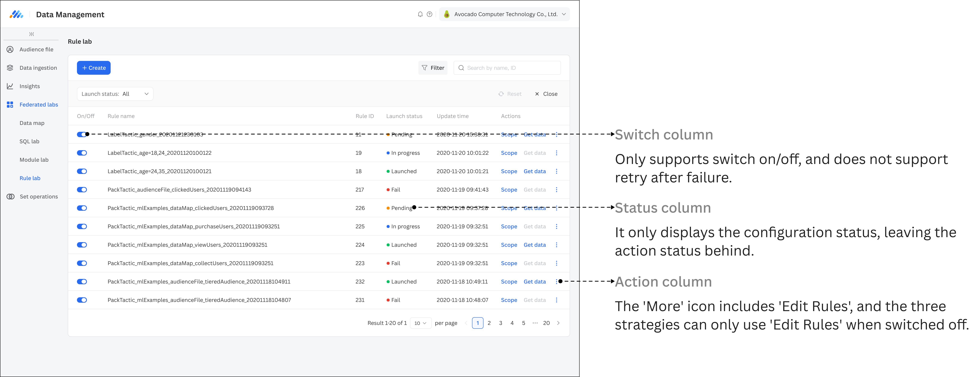
Task: Go to next page arrow
Action: click(559, 323)
